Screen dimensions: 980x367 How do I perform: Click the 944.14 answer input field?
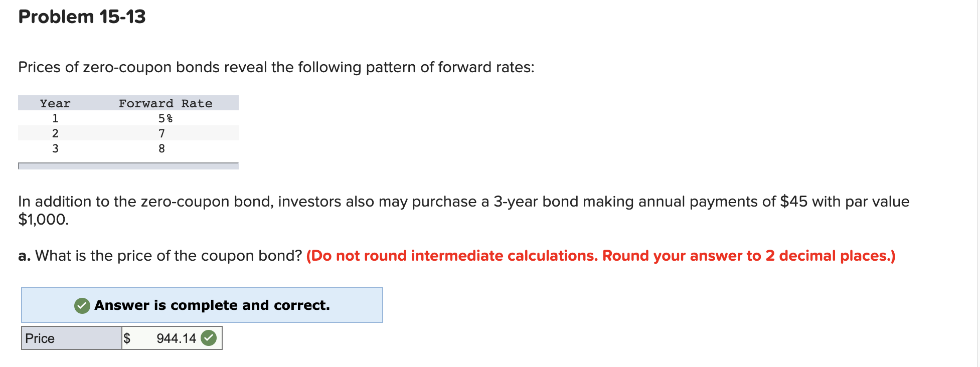point(176,338)
